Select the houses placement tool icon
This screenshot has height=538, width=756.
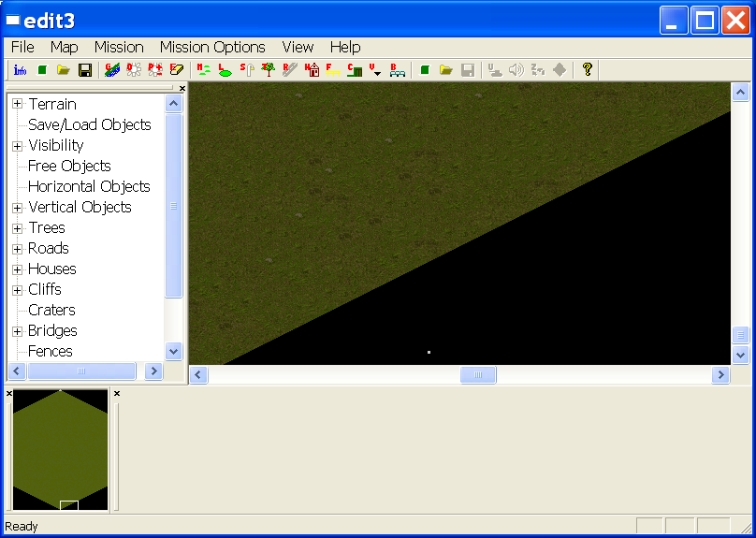(313, 70)
